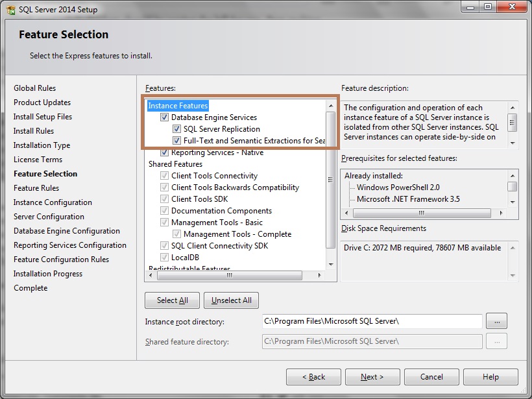Click the Prerequisites horizontal scroll thumb
This screenshot has width=532, height=399.
point(422,213)
